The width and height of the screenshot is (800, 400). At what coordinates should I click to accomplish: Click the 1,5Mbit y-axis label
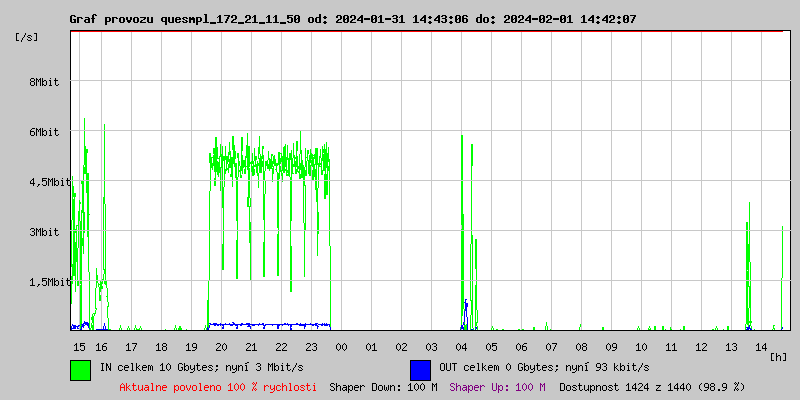pyautogui.click(x=48, y=282)
